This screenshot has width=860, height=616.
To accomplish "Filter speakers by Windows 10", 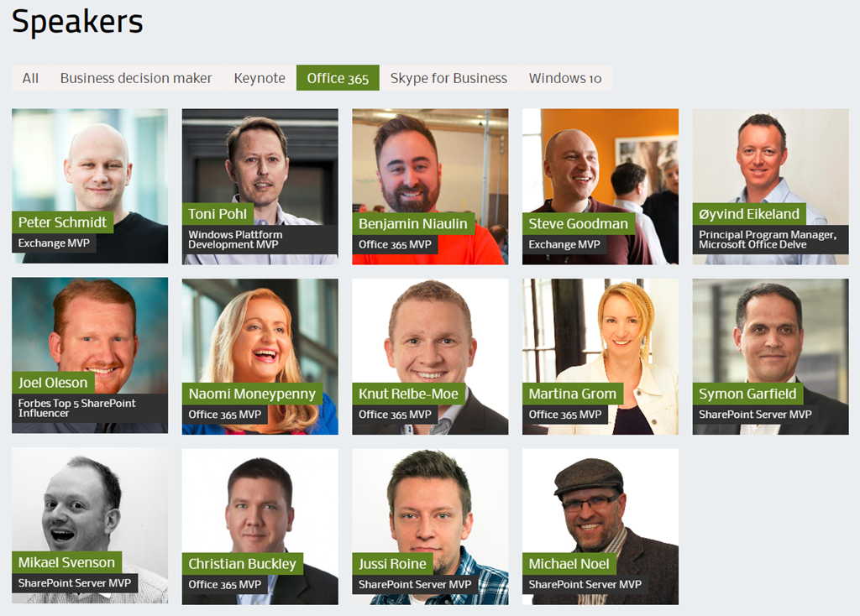I will 565,78.
